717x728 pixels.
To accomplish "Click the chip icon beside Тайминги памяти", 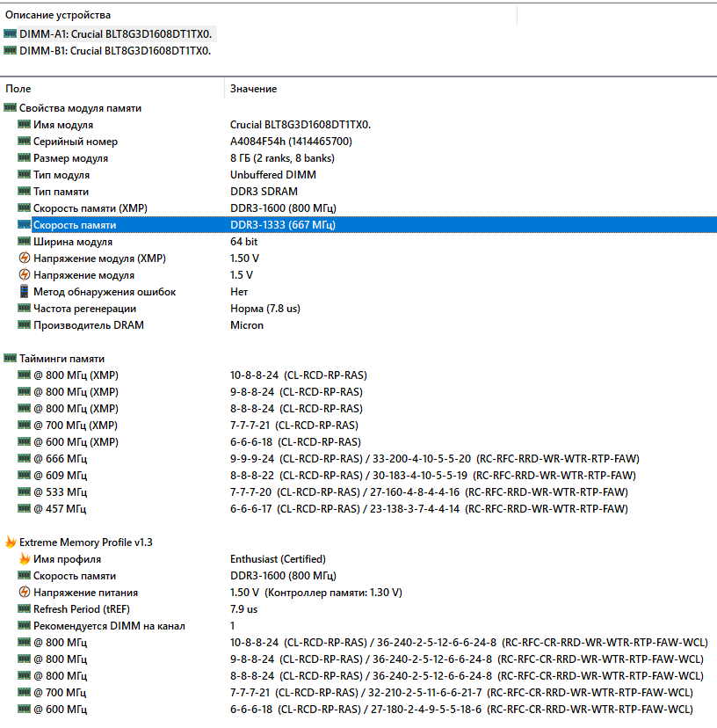I will 10,358.
